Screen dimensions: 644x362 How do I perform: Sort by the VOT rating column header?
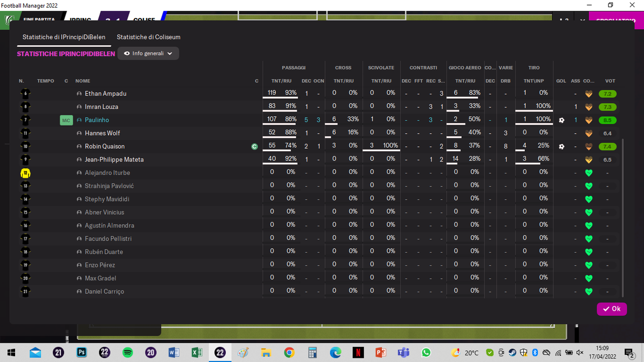point(610,81)
